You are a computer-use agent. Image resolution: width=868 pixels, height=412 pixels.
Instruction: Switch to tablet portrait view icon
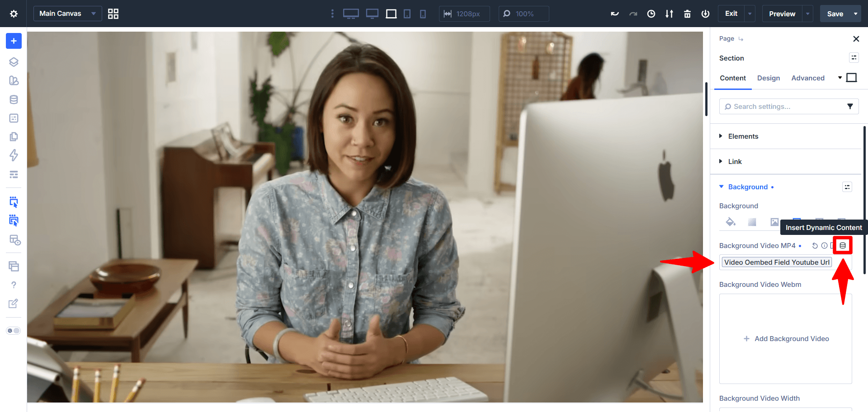[407, 14]
